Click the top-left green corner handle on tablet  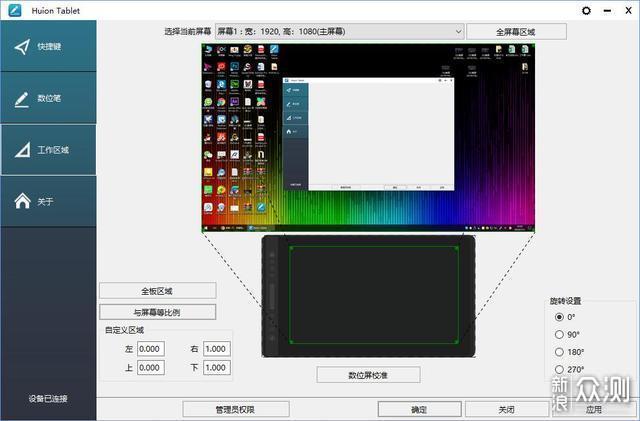291,247
